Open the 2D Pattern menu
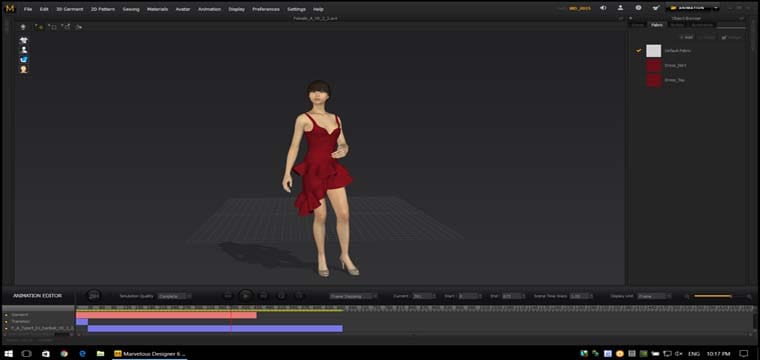Viewport: 760px width, 360px height. tap(103, 9)
